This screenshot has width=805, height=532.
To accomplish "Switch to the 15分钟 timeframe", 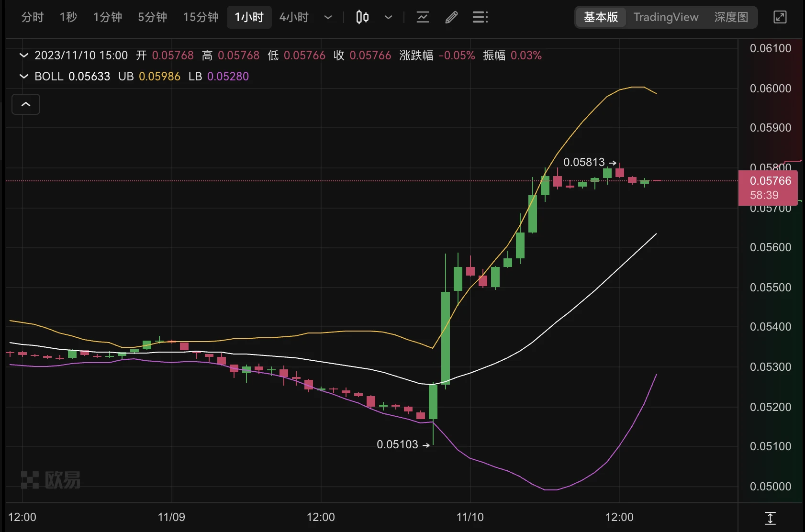I will click(200, 17).
